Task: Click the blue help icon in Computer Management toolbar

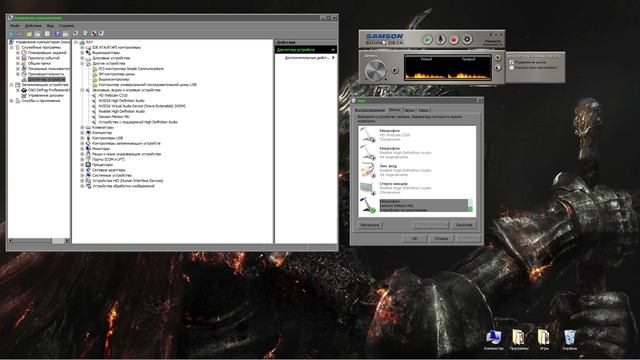Action: pyautogui.click(x=58, y=34)
